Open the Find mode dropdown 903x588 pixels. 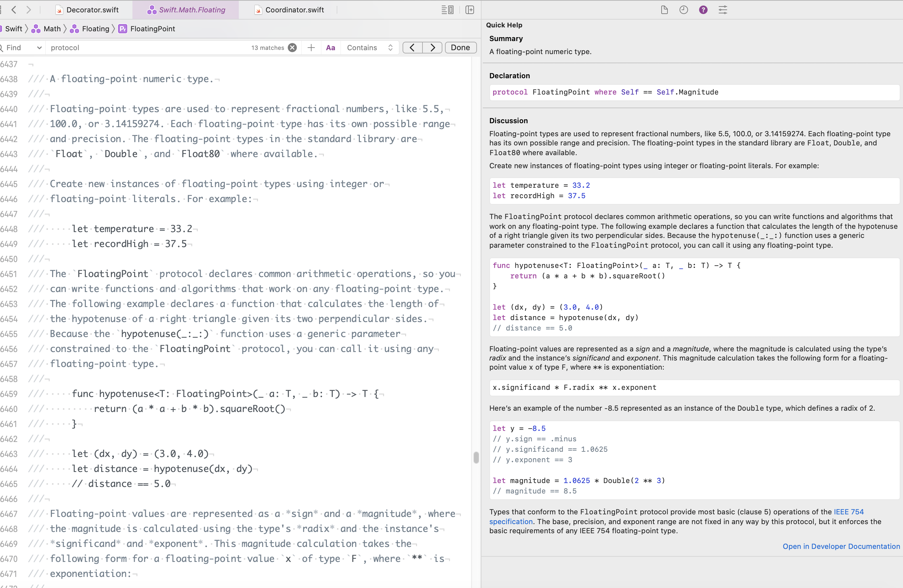(x=23, y=48)
